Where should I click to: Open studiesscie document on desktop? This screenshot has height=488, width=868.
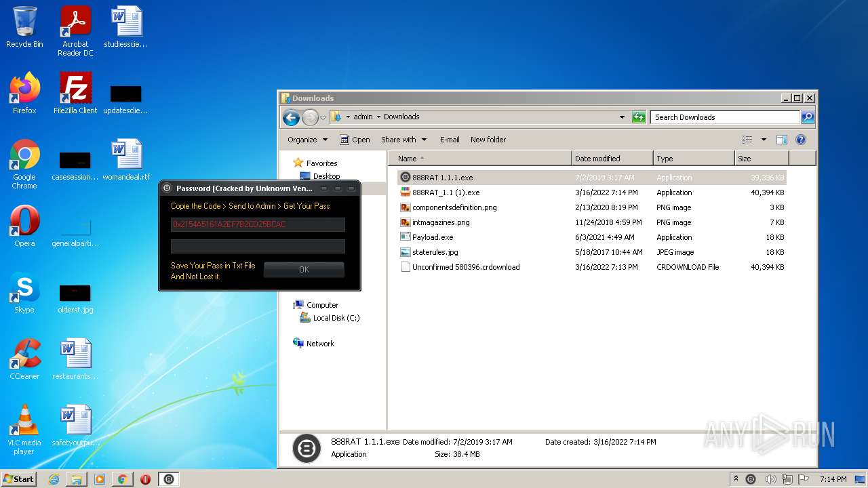tap(126, 27)
